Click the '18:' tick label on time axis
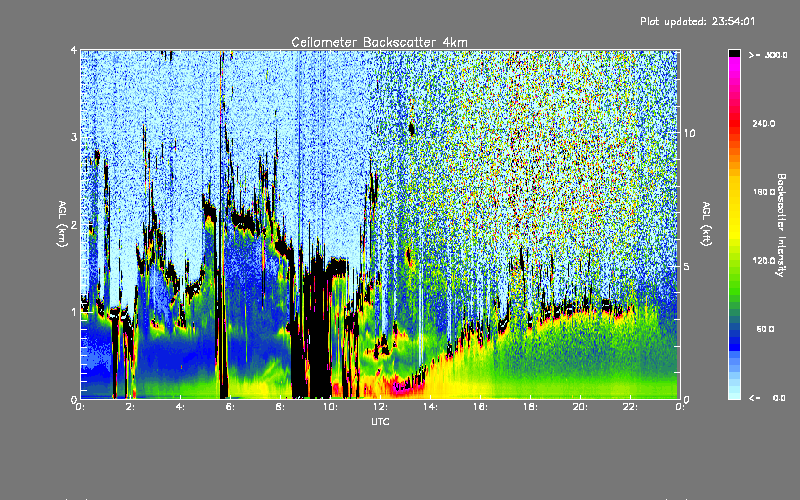Viewport: 800px width, 500px height. (530, 407)
